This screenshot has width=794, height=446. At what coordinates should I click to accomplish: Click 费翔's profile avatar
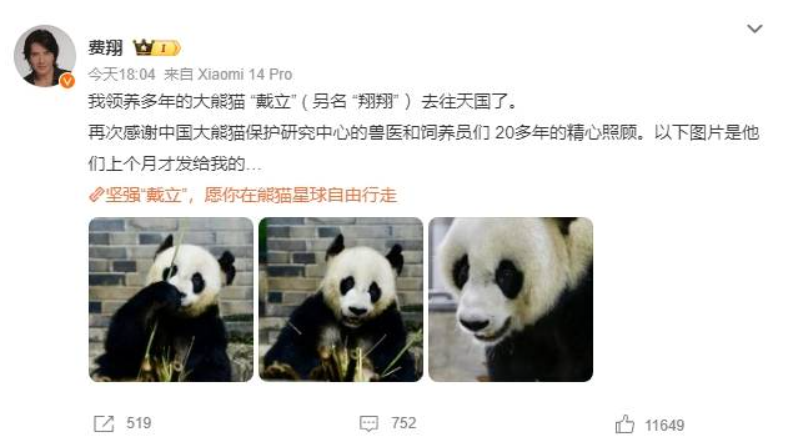(45, 56)
